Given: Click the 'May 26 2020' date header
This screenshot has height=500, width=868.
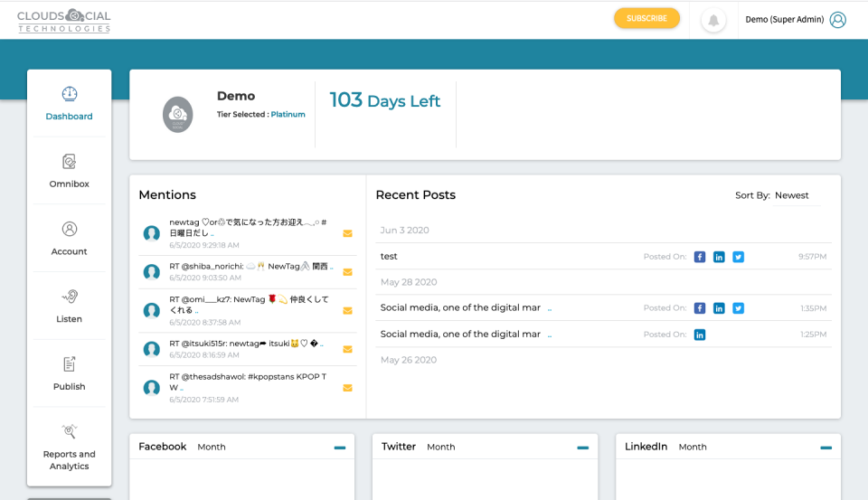Looking at the screenshot, I should click(x=409, y=360).
